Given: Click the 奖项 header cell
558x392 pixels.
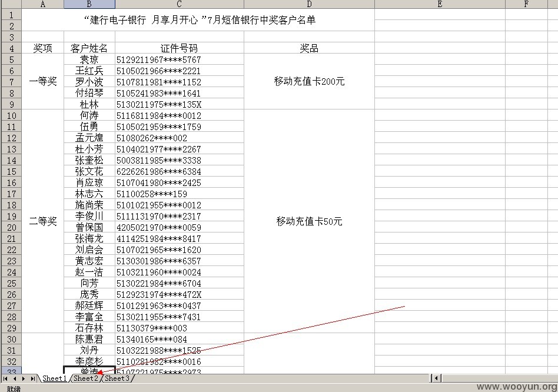Looking at the screenshot, I should 43,48.
